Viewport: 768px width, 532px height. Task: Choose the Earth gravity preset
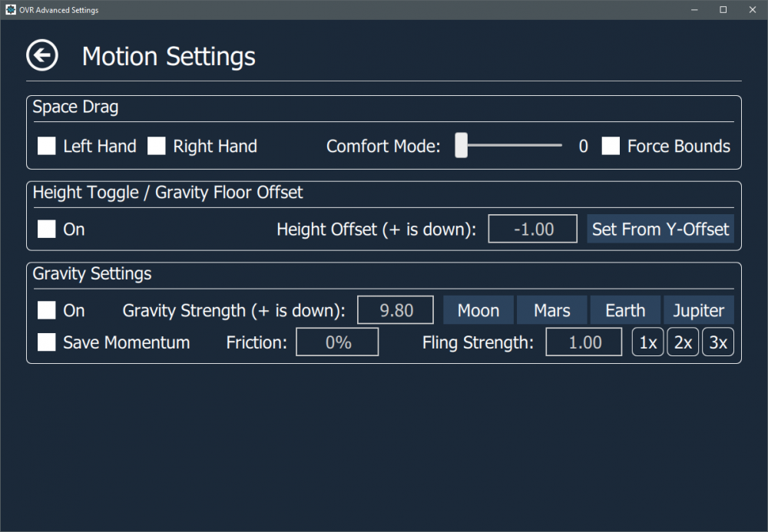point(625,310)
